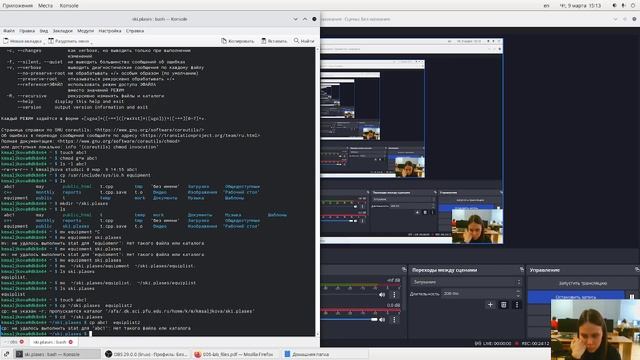
Task: Mute the lower audio channel speaker
Action: click(382, 320)
